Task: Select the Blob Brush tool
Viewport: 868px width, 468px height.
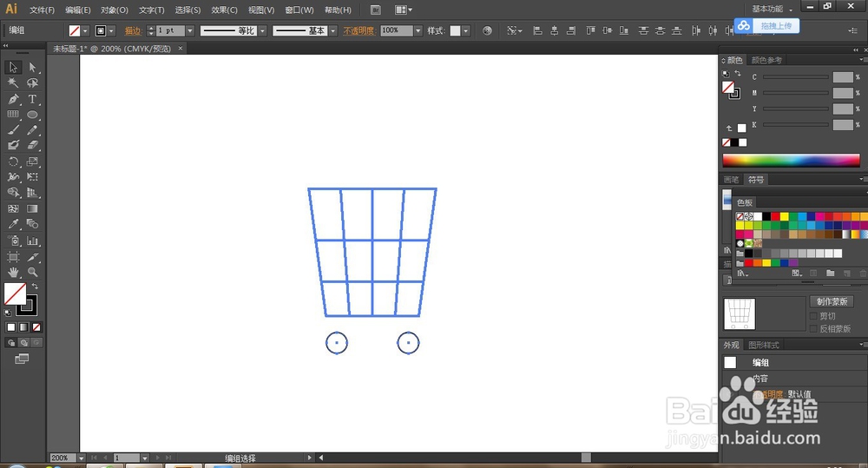Action: point(13,145)
